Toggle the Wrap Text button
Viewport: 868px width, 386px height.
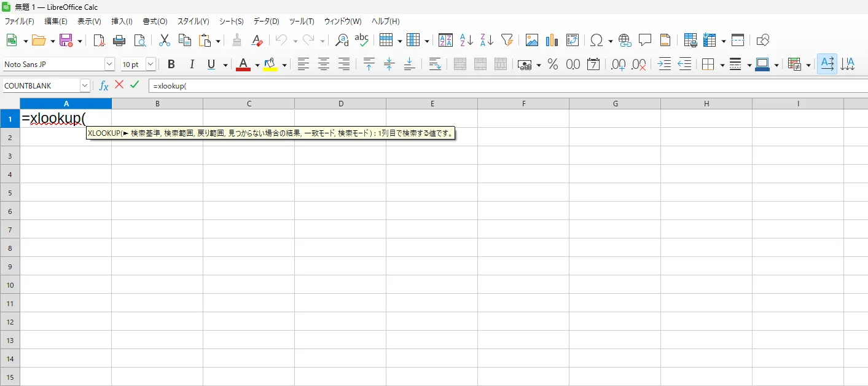point(435,65)
